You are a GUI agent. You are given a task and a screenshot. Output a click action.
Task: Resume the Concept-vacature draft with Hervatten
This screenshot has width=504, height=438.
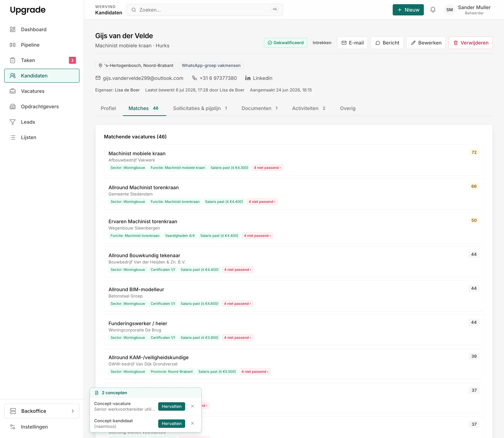click(171, 406)
